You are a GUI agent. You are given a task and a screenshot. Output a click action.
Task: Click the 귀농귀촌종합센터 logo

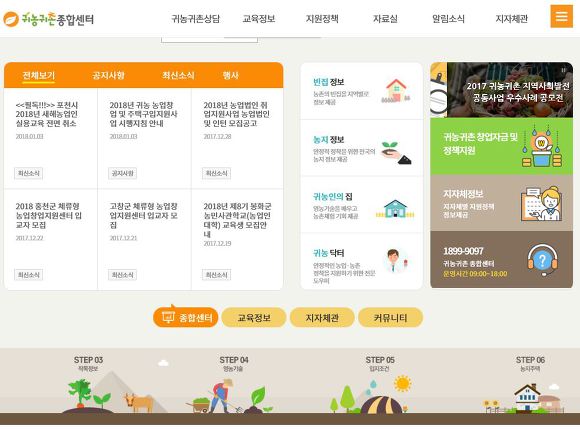pos(48,19)
